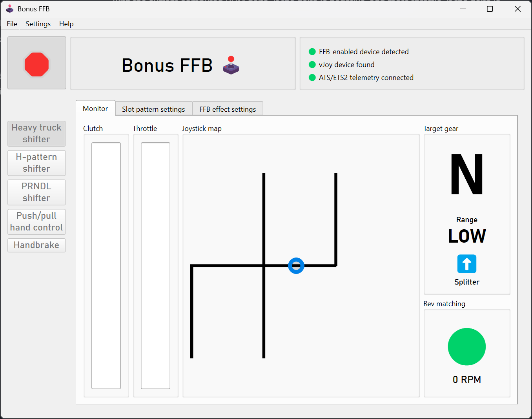
Task: Open the FFB effect settings tab
Action: click(228, 109)
